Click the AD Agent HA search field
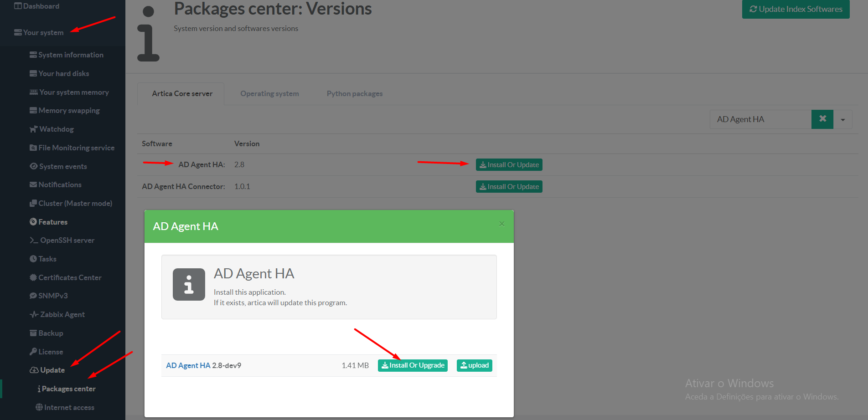 tap(760, 119)
